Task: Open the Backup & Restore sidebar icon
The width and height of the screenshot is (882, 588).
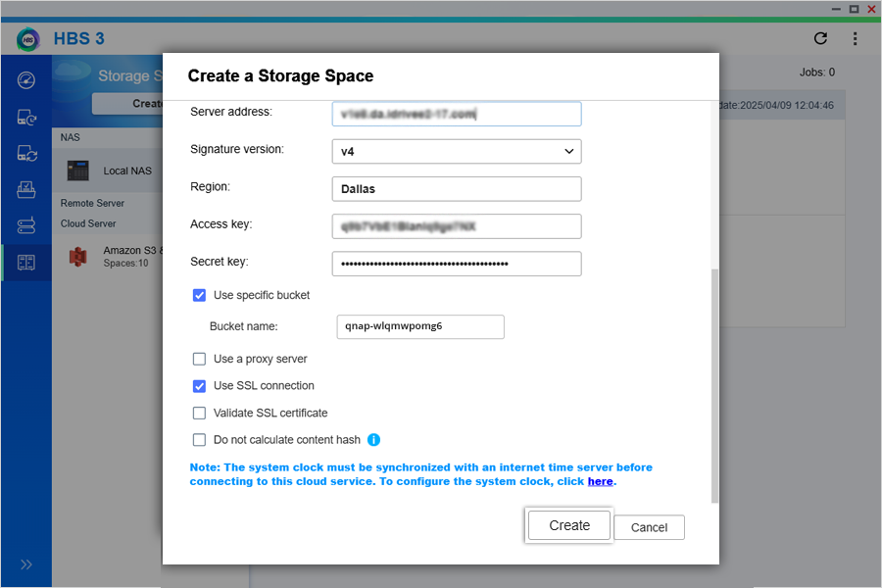Action: point(26,118)
